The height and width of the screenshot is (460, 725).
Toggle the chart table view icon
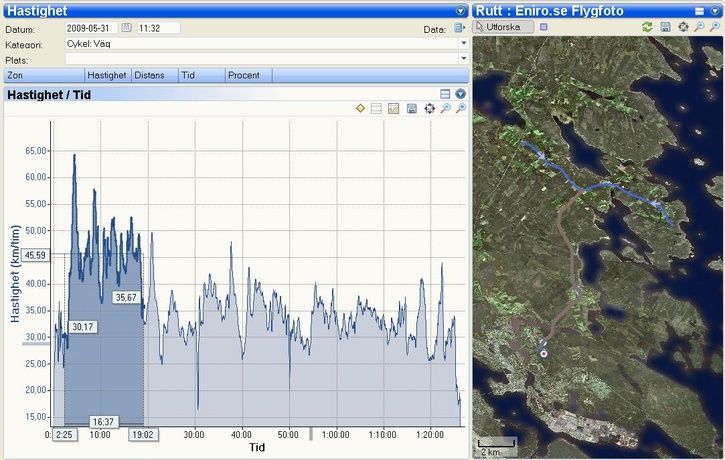tap(377, 108)
